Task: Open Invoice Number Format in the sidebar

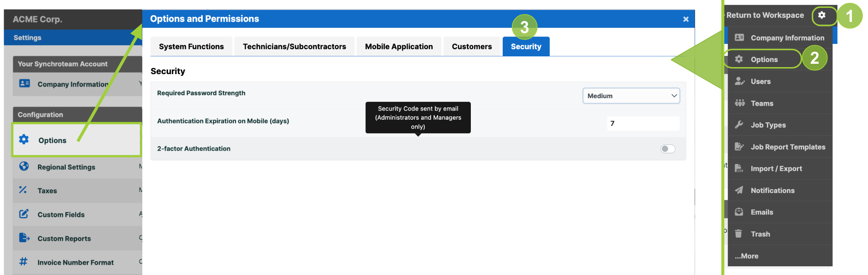Action: click(x=75, y=263)
